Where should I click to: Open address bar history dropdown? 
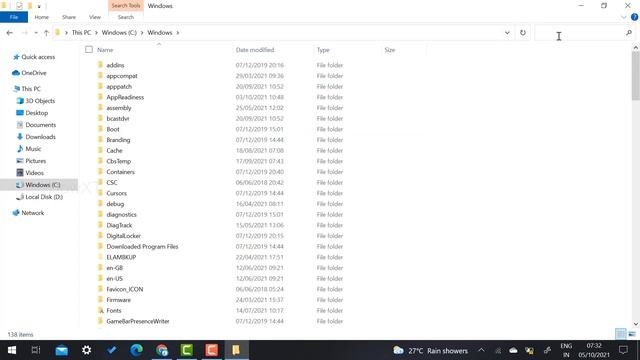click(x=507, y=33)
